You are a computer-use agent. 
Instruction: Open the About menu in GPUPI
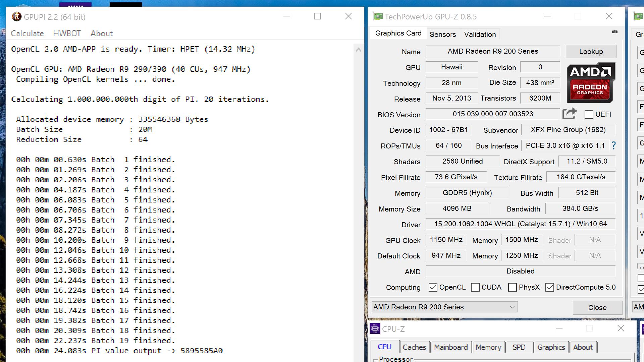click(x=102, y=34)
